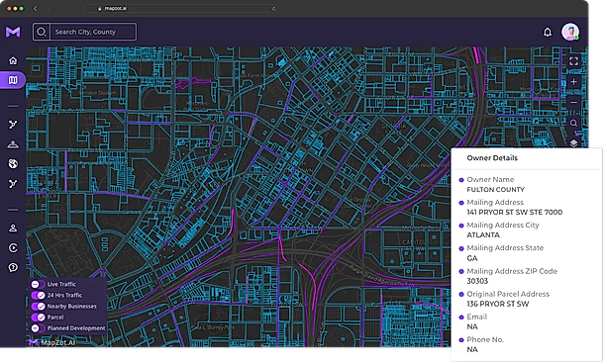
Task: Open the user account sidebar icon
Action: 13,228
